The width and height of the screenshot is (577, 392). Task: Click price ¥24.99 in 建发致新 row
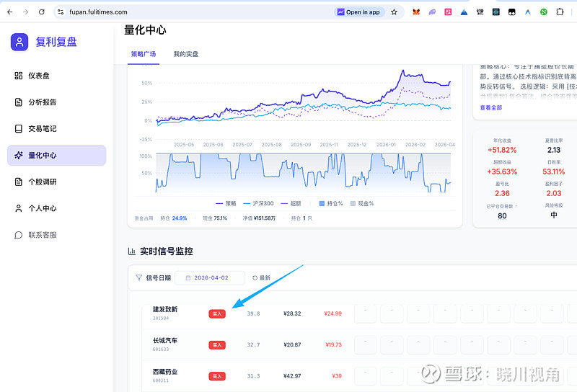333,313
